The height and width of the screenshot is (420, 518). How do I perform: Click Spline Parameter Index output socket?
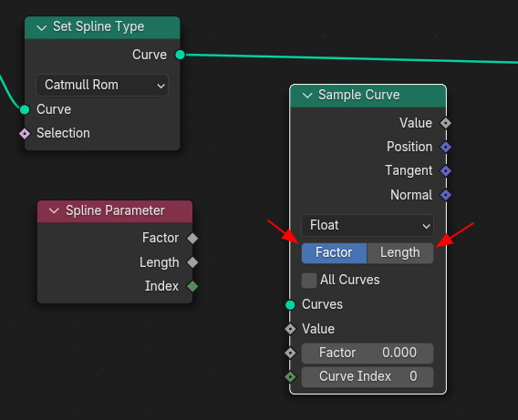pyautogui.click(x=192, y=286)
